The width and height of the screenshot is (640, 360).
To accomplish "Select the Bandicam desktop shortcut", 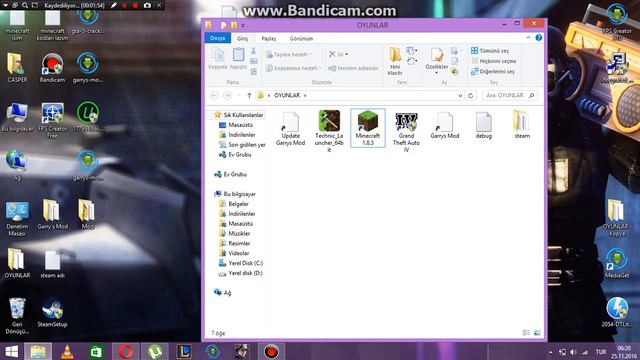I will point(52,68).
